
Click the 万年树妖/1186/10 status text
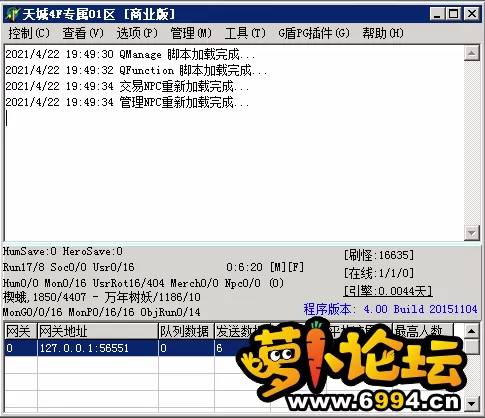point(153,297)
